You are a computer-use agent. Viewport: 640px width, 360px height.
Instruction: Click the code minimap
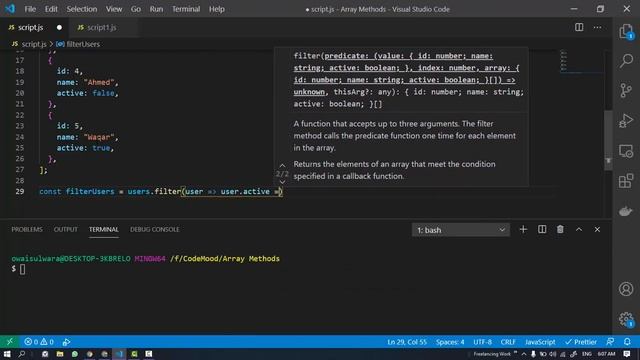(582, 62)
